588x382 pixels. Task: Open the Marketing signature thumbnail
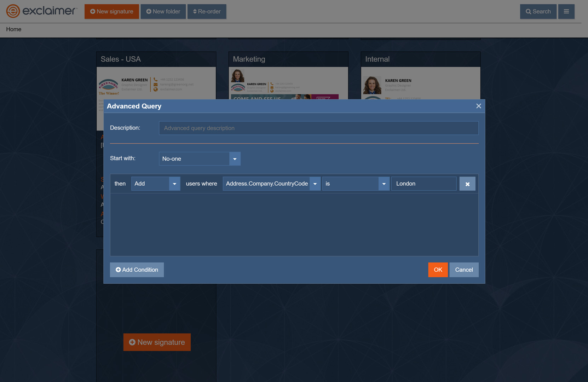tap(288, 83)
